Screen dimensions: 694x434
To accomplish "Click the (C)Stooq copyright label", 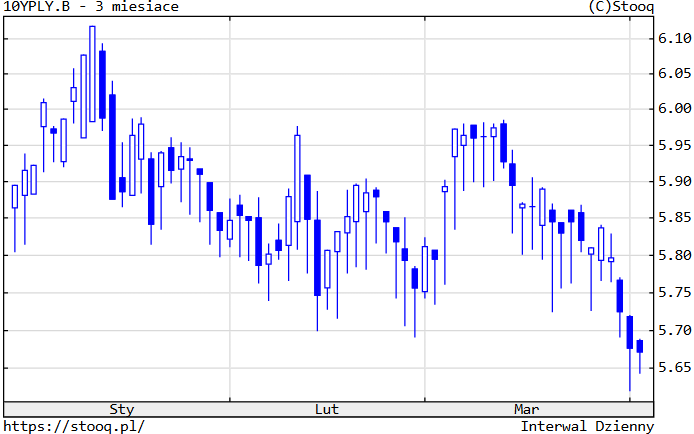I will [622, 7].
